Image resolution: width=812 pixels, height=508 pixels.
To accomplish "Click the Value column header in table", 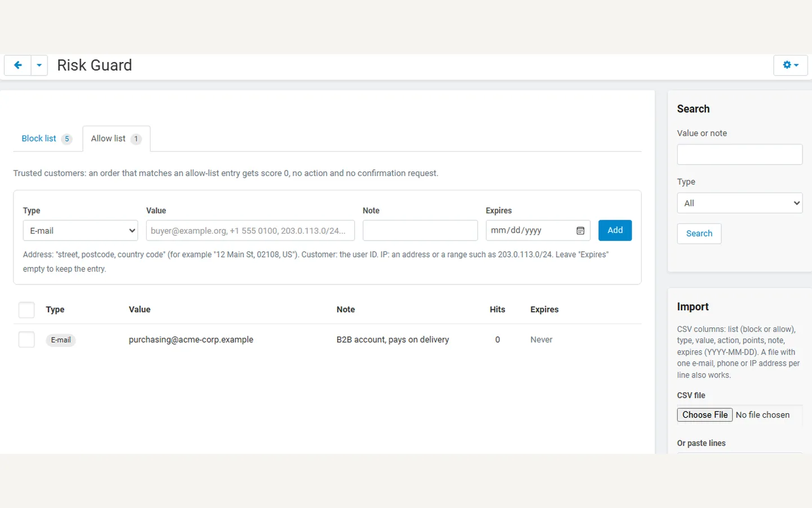I will [139, 309].
